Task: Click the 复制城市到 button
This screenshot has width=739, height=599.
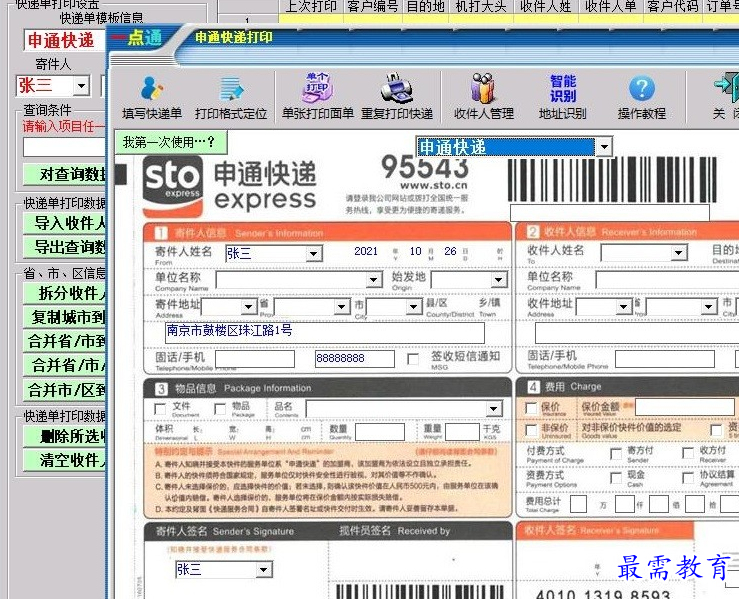Action: 64,317
